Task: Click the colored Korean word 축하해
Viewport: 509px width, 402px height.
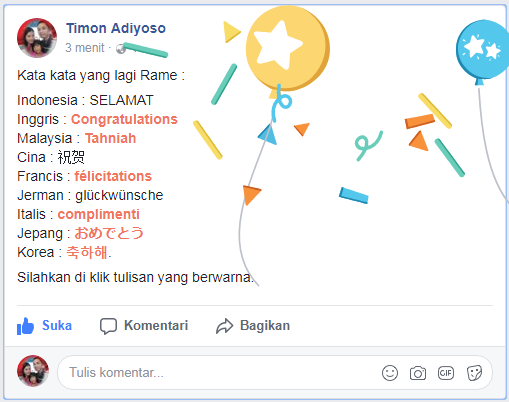Action: click(87, 252)
